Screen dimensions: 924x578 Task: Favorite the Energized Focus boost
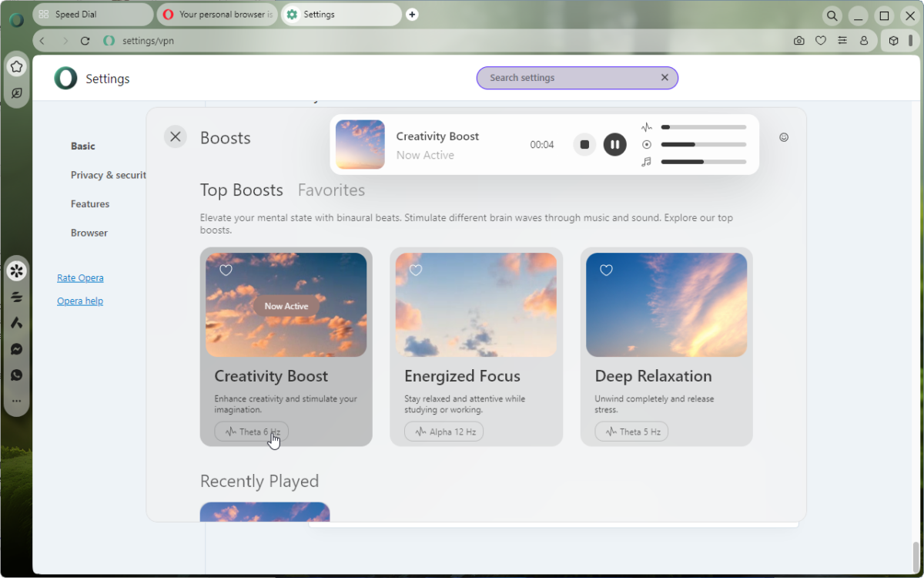416,270
